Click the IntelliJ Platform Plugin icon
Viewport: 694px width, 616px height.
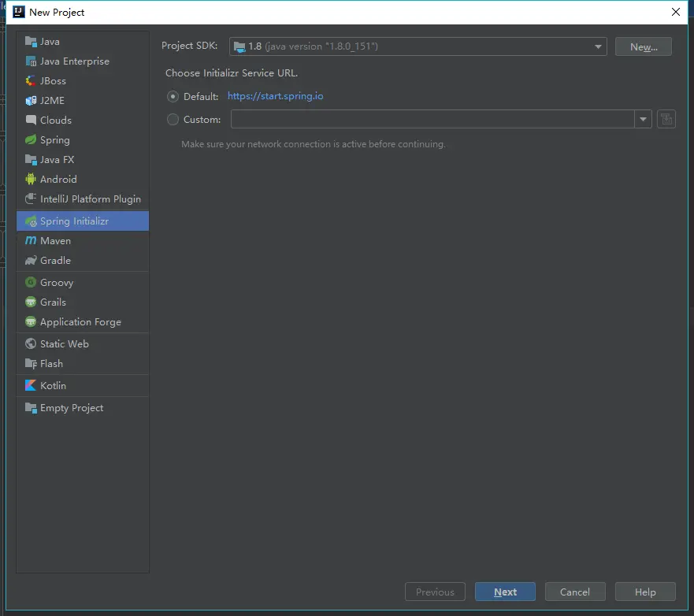pos(31,199)
